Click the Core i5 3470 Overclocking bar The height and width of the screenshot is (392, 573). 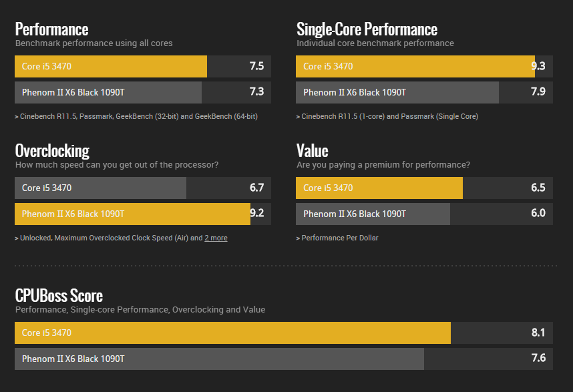[143, 188]
